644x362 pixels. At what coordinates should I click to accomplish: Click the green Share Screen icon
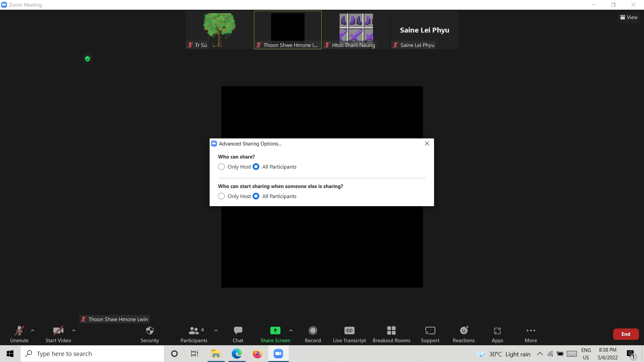[x=275, y=331]
